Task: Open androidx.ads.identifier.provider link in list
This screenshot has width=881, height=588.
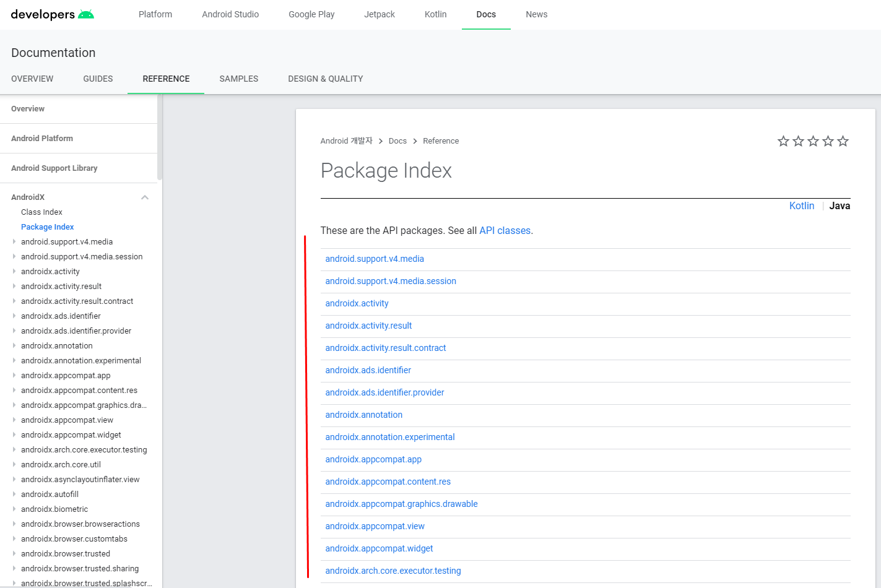Action: pos(384,392)
